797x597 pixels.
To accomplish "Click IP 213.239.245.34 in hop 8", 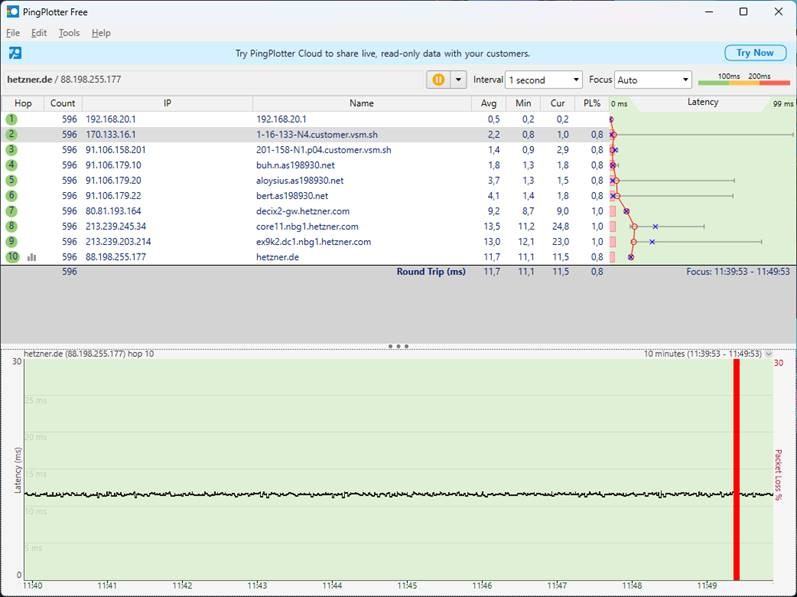I will (x=115, y=226).
